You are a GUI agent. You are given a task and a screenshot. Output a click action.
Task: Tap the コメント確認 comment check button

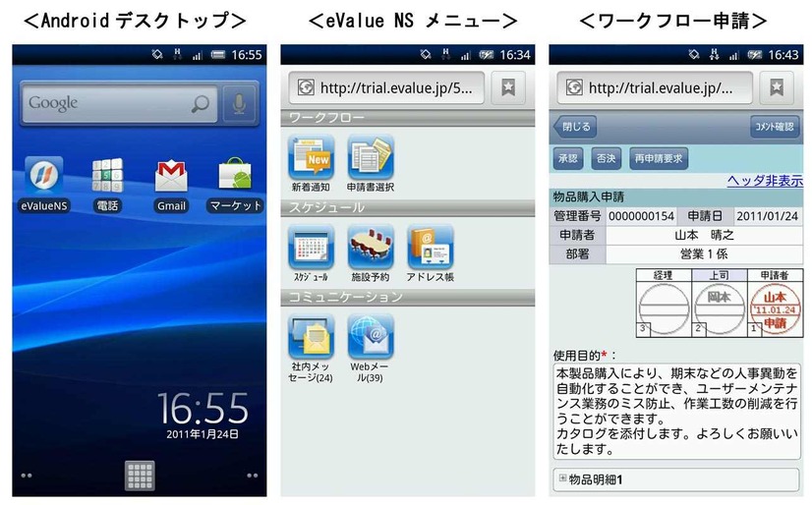(775, 127)
